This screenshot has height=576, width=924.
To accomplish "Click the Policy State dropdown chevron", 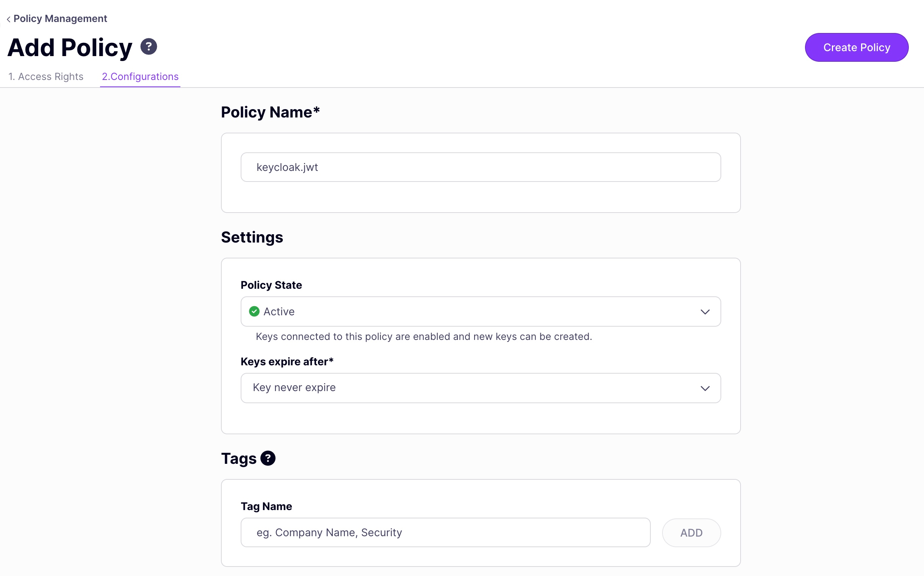I will (x=705, y=311).
